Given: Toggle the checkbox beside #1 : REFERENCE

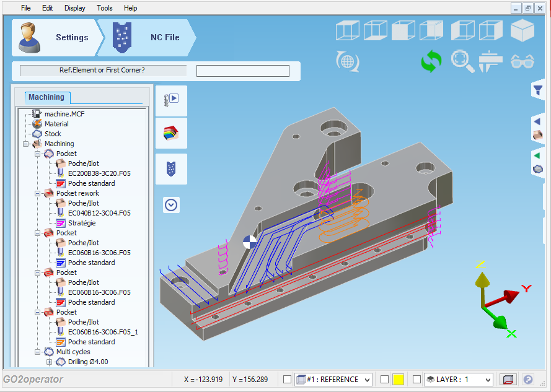Looking at the screenshot, I should point(287,380).
